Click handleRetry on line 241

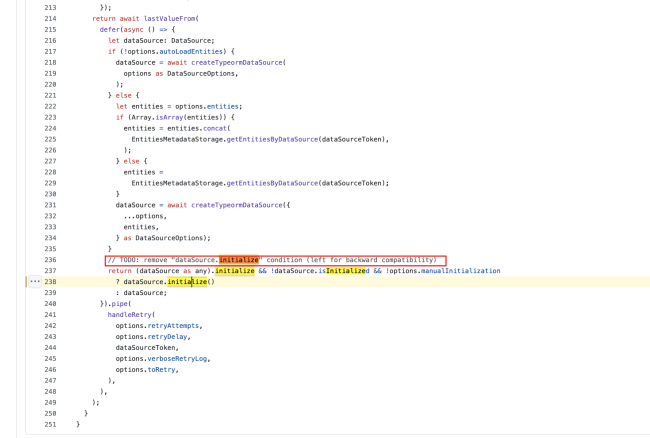coord(130,315)
